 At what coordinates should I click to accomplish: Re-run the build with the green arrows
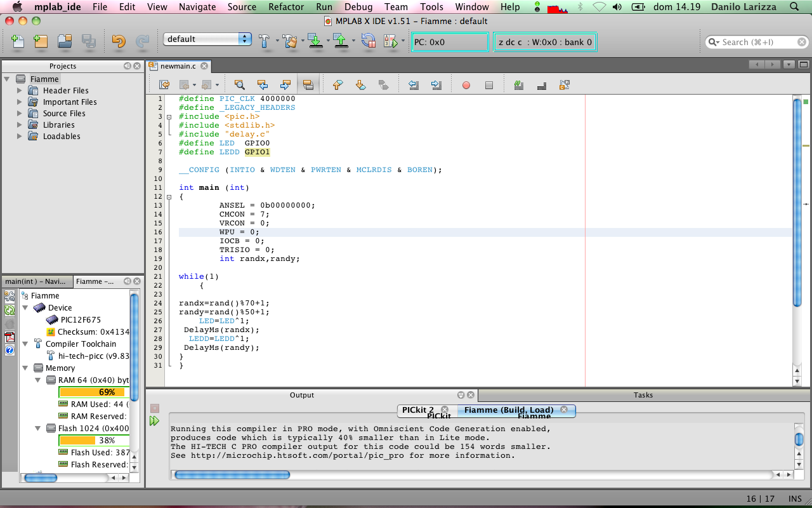[155, 421]
